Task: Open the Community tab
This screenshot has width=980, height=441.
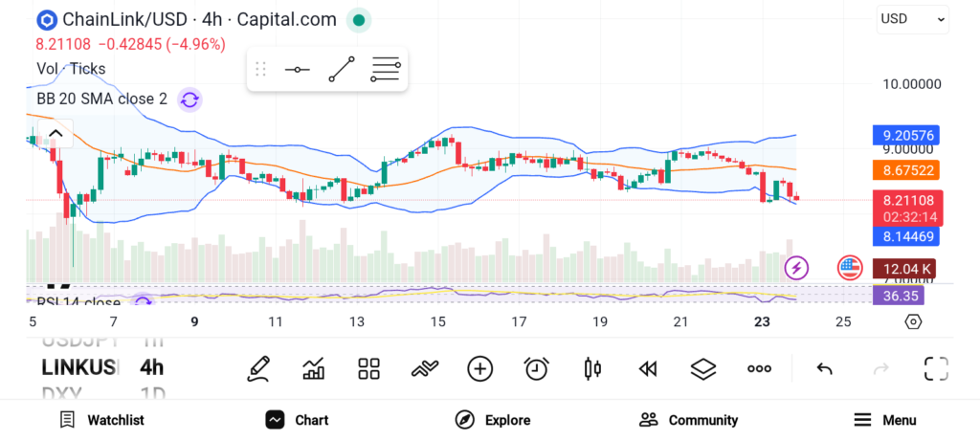Action: (688, 420)
